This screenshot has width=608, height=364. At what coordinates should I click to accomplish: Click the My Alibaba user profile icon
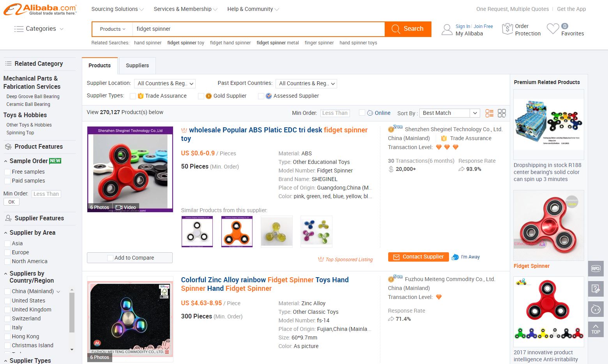(x=447, y=30)
